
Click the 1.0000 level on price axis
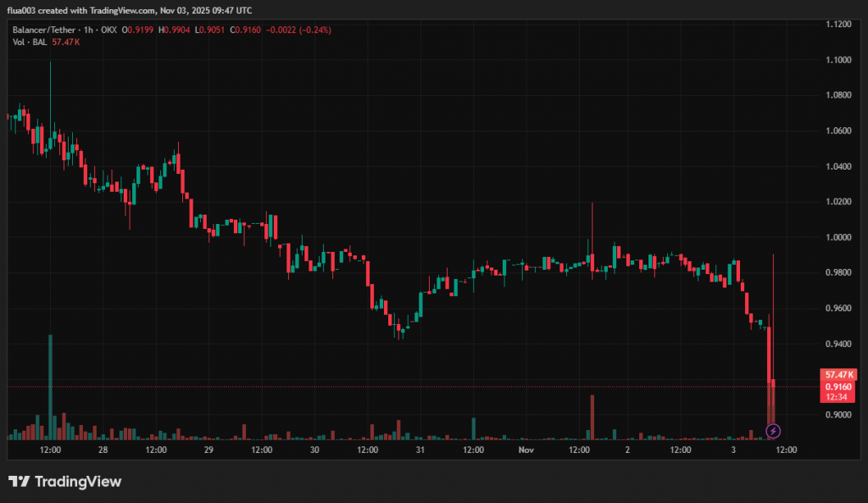tap(838, 238)
